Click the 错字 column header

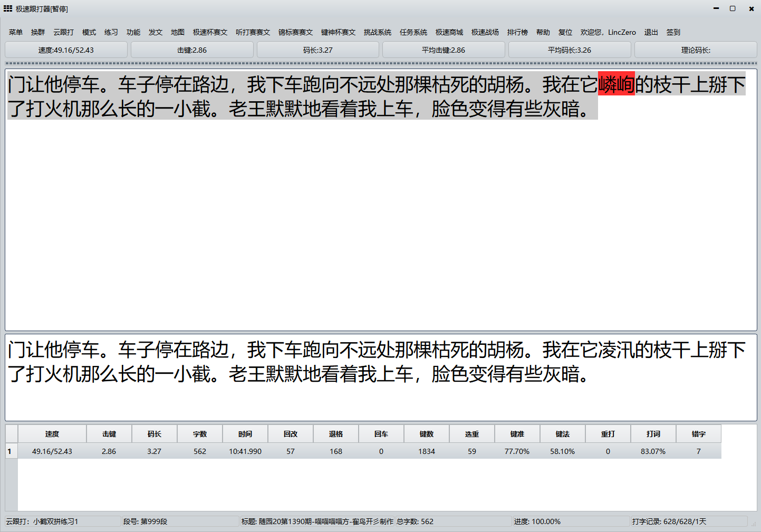[699, 434]
